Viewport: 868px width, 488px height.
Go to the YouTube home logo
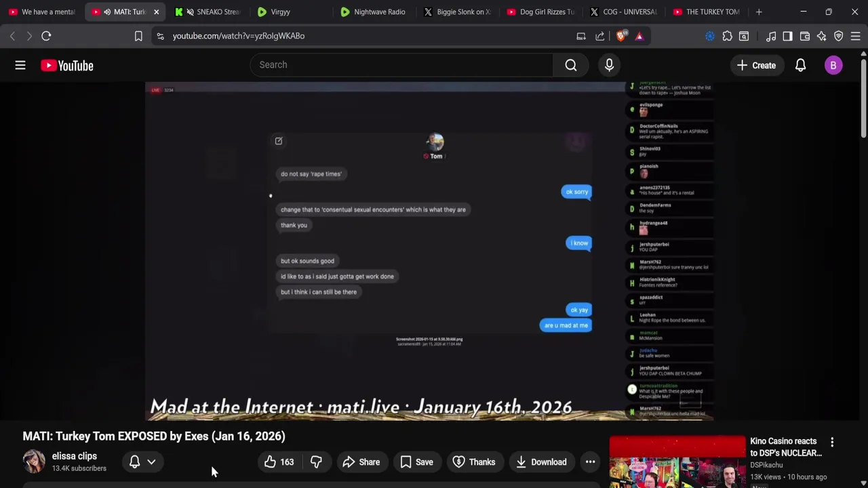point(67,66)
